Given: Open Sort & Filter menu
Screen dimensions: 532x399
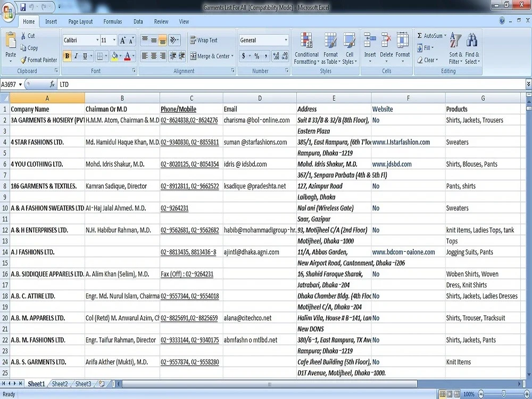Looking at the screenshot, I should [x=455, y=48].
